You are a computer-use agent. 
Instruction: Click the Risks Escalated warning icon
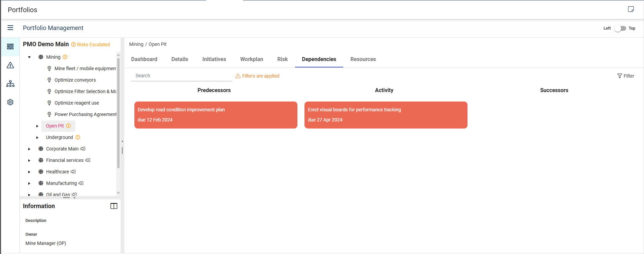pyautogui.click(x=73, y=45)
